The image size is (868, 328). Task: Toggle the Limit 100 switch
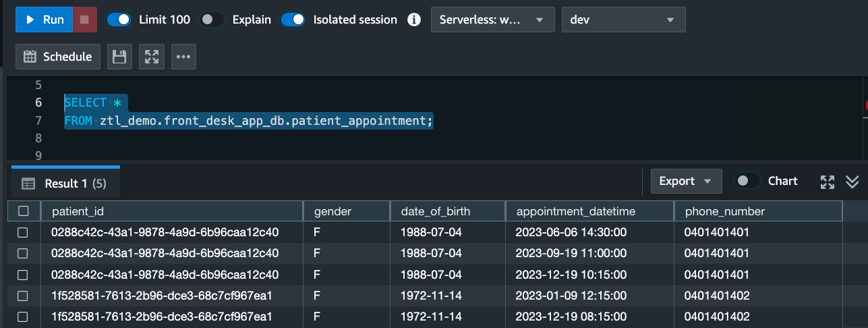point(119,20)
